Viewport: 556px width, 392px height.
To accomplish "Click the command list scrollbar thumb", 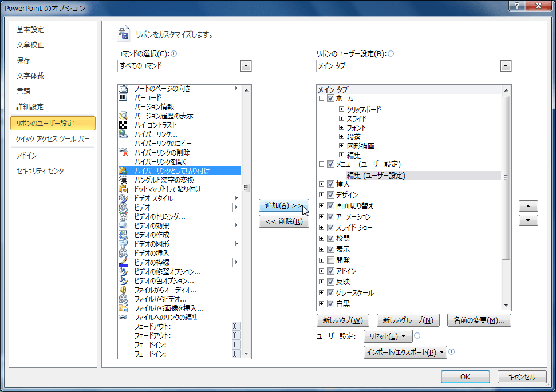I will tap(246, 188).
